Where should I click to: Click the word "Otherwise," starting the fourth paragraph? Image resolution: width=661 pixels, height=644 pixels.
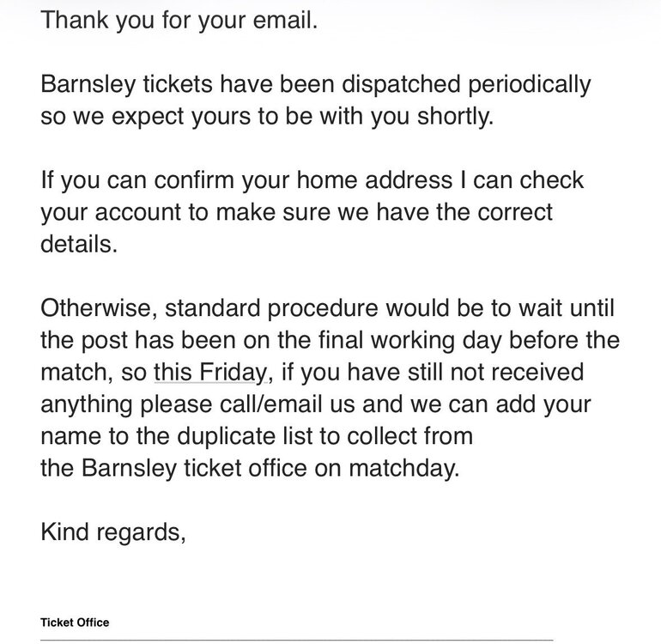click(99, 308)
